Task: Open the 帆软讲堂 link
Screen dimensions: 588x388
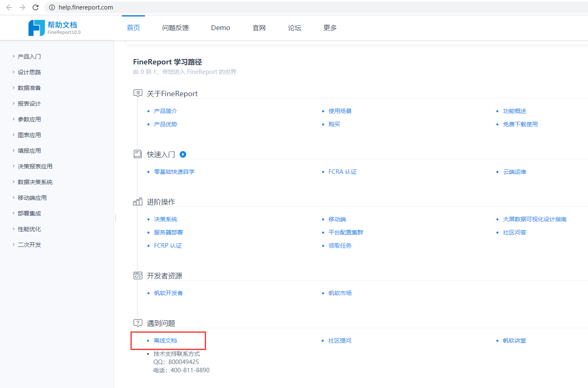Action: pos(514,341)
